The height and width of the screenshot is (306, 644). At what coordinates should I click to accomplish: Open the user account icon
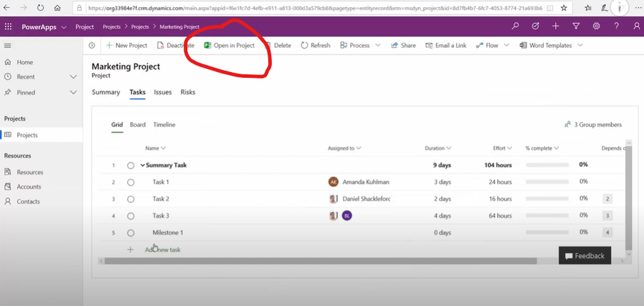(x=637, y=26)
